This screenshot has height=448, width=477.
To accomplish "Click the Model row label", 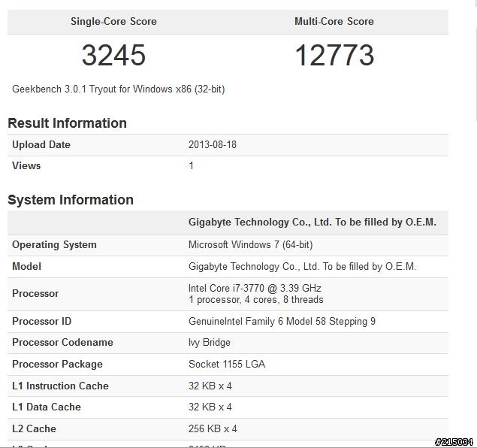I will click(x=26, y=266).
